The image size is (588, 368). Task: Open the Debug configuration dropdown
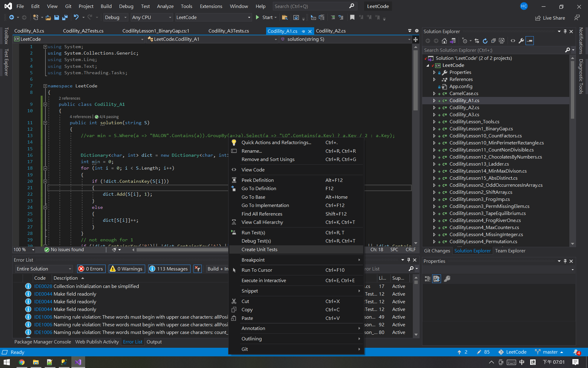pyautogui.click(x=115, y=17)
